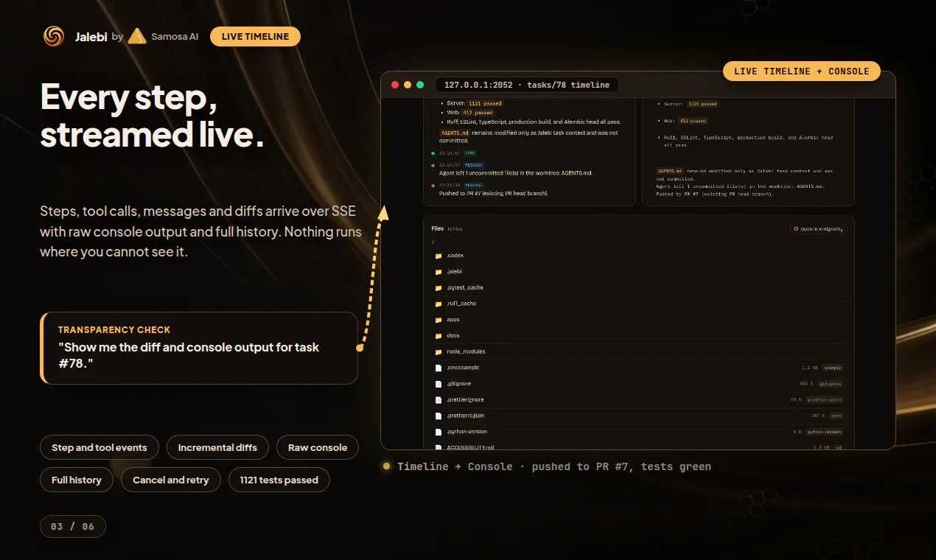
Task: Click the Open in Antigravity button
Action: (818, 229)
